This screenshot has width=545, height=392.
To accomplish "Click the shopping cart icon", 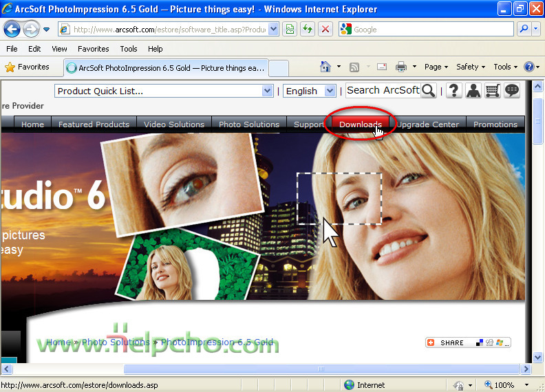I will click(493, 90).
